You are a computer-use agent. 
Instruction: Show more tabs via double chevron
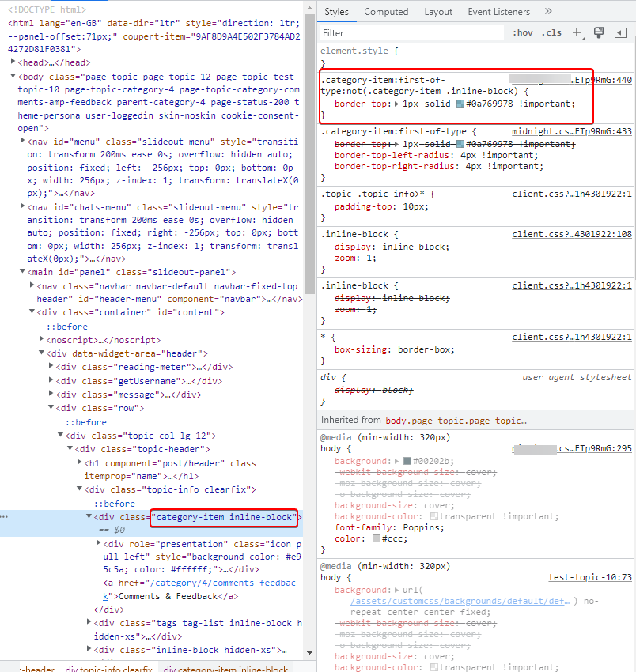point(548,12)
